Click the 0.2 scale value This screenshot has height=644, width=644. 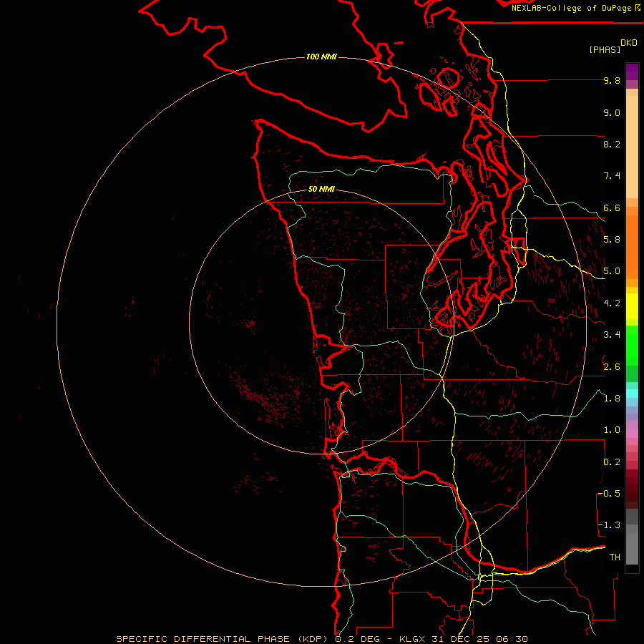coord(612,462)
